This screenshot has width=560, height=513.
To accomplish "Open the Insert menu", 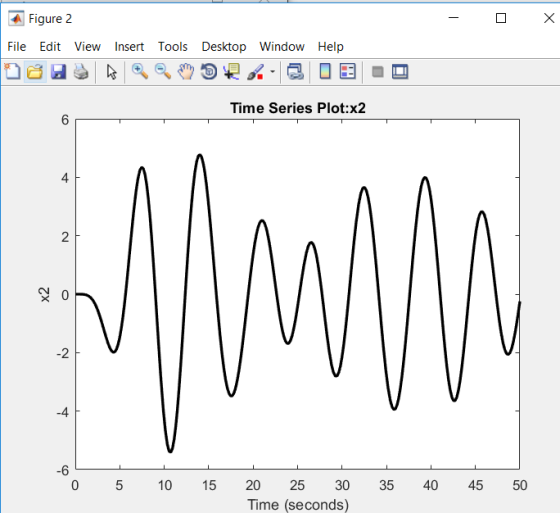I will [x=129, y=46].
